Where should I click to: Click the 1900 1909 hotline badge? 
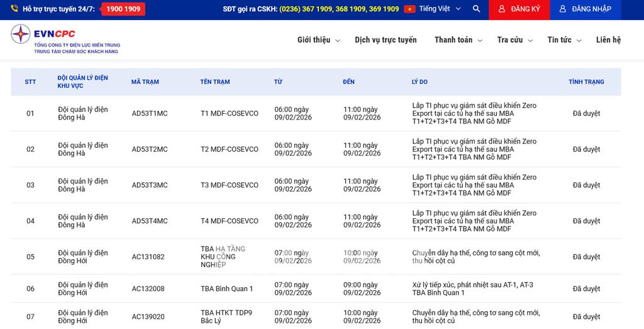[123, 9]
